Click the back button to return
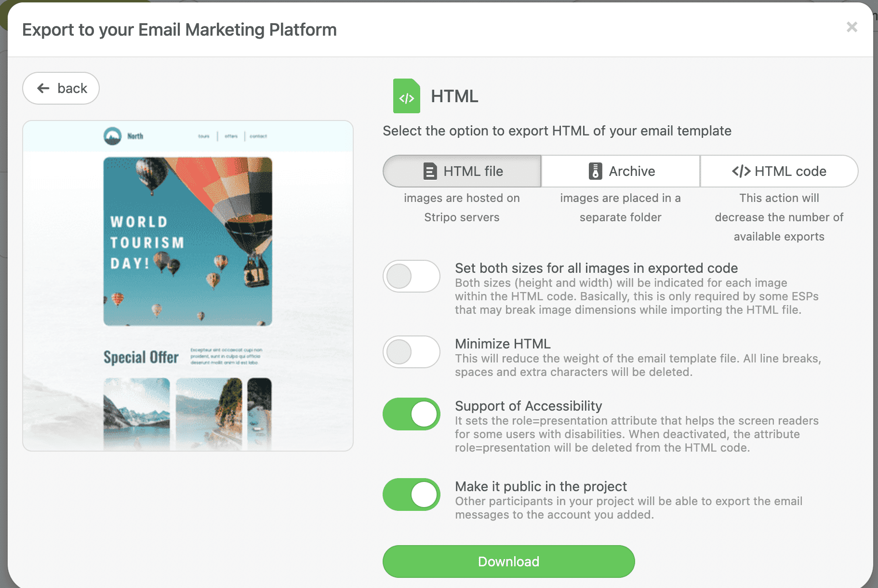The width and height of the screenshot is (878, 588). coord(61,88)
